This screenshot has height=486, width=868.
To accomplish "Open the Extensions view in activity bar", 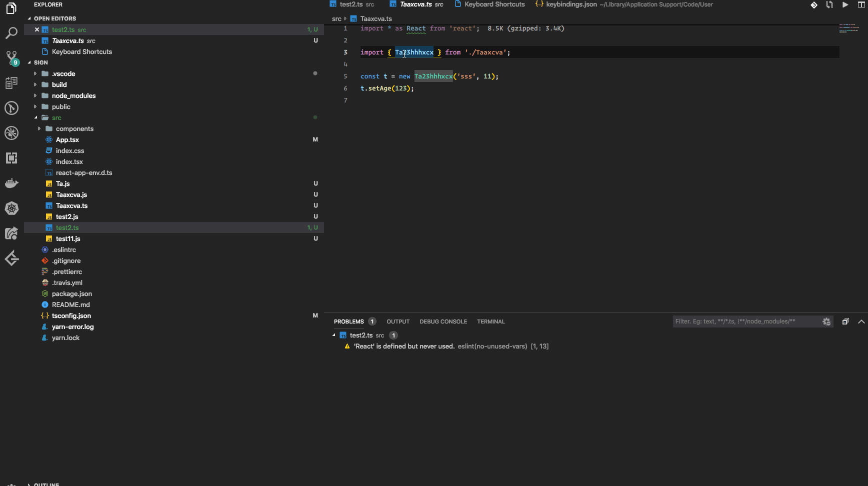I will coord(11,158).
